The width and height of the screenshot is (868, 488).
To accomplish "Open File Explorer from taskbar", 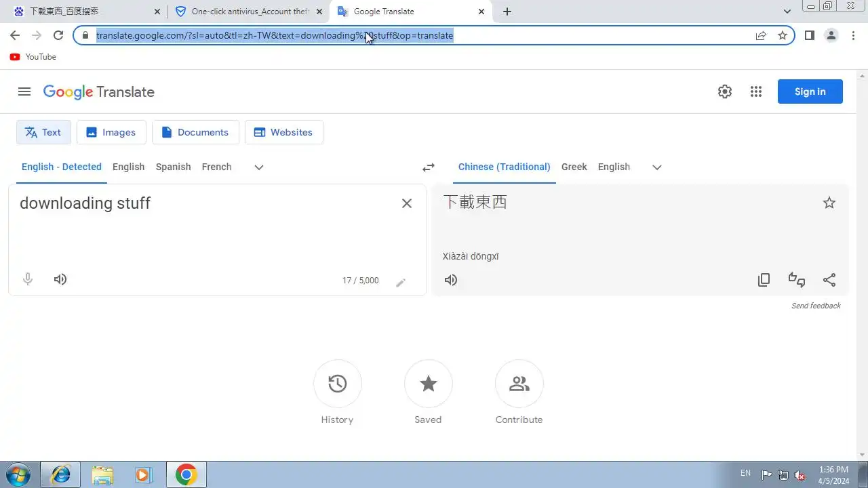I will pos(102,474).
